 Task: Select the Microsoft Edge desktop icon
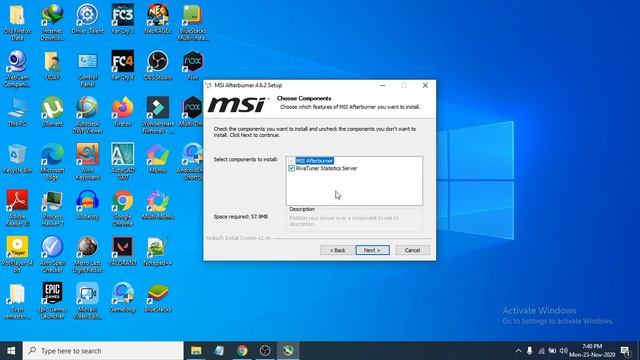click(x=52, y=162)
